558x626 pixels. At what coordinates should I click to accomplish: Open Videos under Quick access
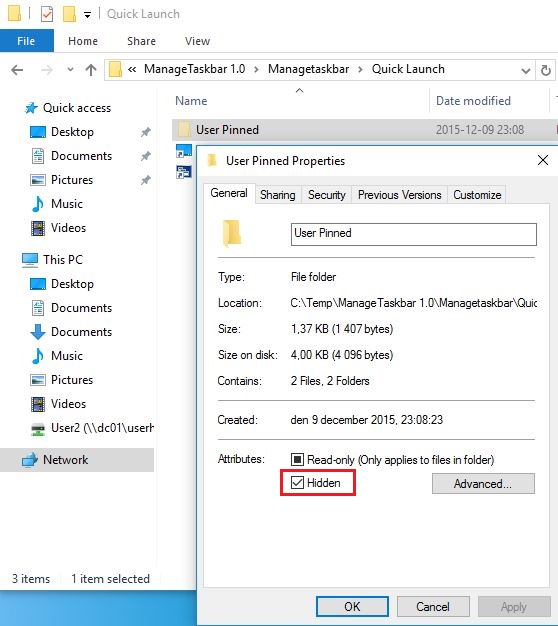(68, 228)
